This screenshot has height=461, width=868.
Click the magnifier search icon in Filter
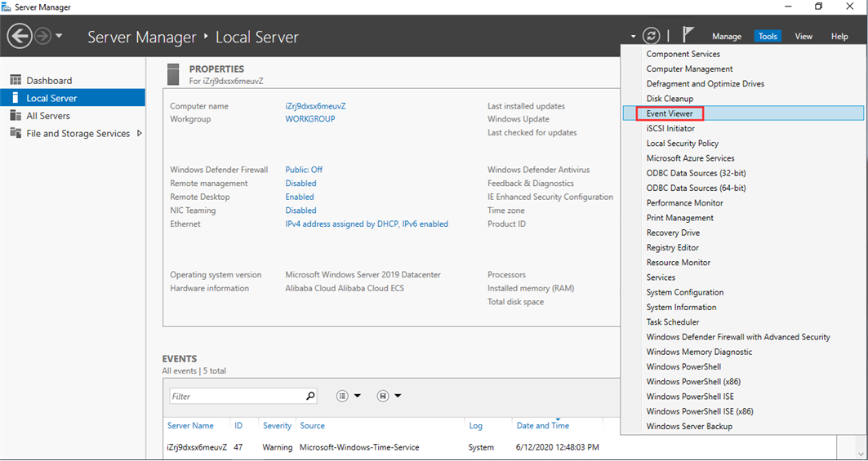tap(310, 397)
